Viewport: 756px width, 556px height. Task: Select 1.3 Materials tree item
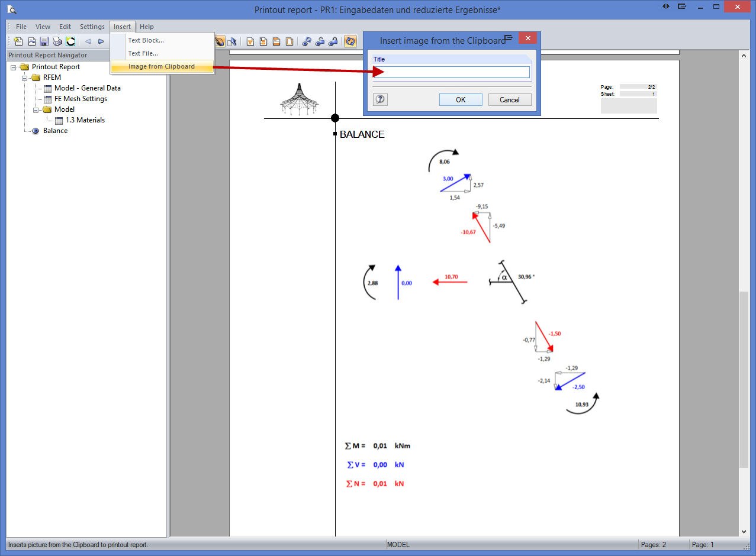point(85,120)
